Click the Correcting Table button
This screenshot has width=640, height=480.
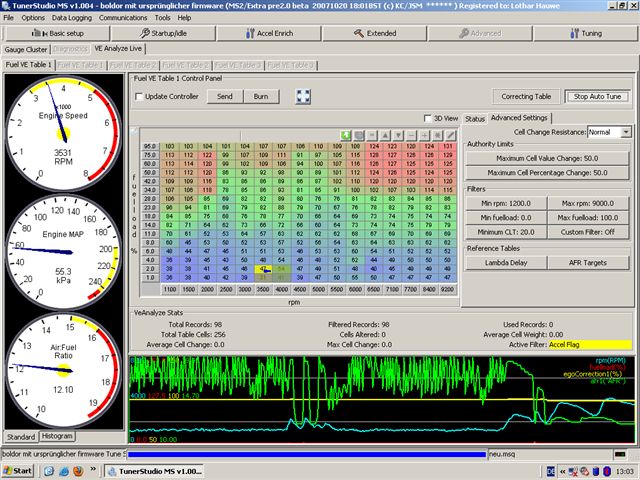pyautogui.click(x=526, y=96)
